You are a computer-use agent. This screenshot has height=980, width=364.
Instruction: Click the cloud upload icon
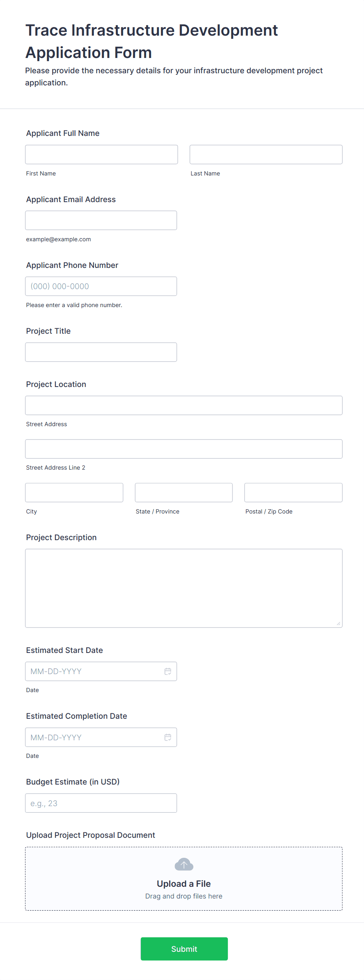click(x=184, y=864)
